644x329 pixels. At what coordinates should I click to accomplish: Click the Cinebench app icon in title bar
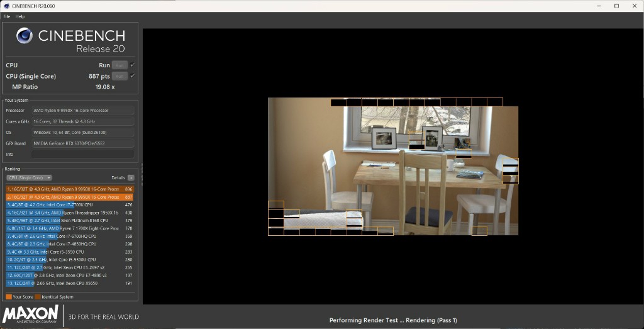(6, 6)
